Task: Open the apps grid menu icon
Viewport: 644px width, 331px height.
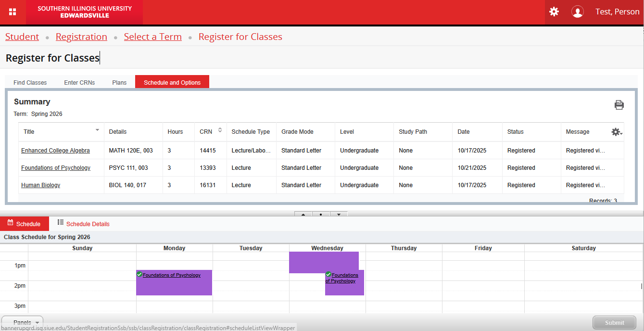Action: click(x=13, y=12)
